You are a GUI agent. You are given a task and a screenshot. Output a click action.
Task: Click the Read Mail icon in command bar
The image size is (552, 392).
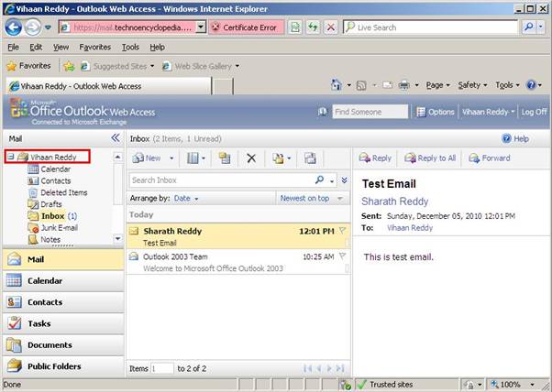[387, 85]
